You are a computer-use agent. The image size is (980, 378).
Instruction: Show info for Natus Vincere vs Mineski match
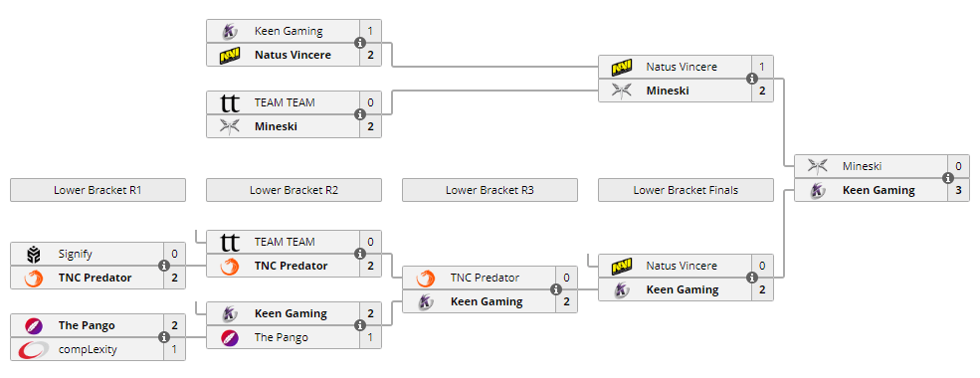(x=752, y=79)
